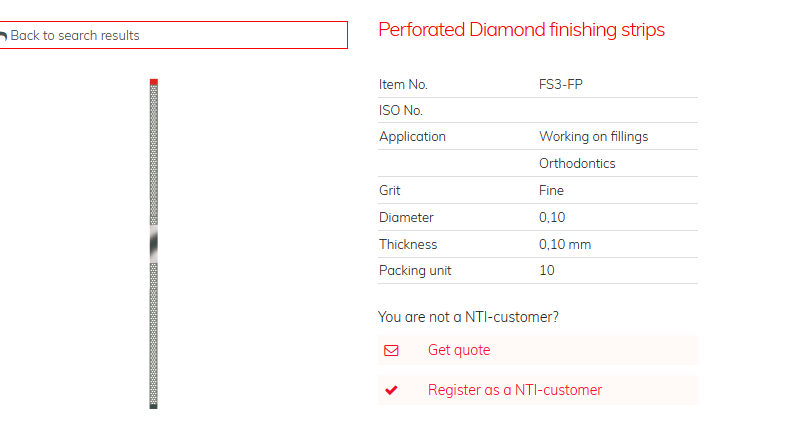Click the red tip of the strip image
The height and width of the screenshot is (432, 807).
pos(153,82)
